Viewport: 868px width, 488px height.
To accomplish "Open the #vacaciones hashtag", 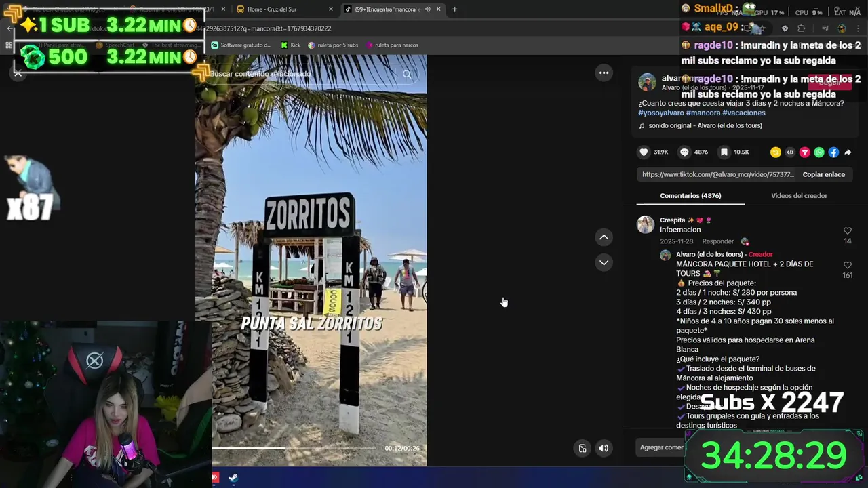I will [743, 113].
